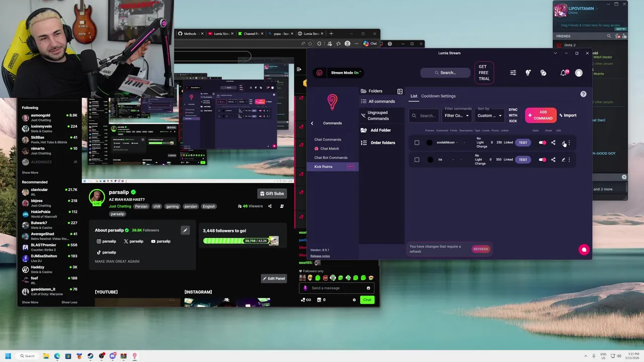This screenshot has height=362, width=644.
Task: Click the Gift Subs button on Kick
Action: [272, 194]
